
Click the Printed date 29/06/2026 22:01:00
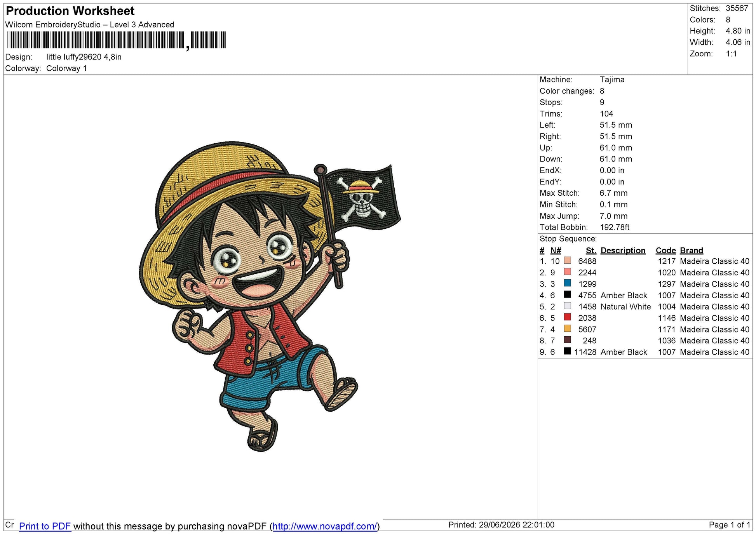point(516,525)
